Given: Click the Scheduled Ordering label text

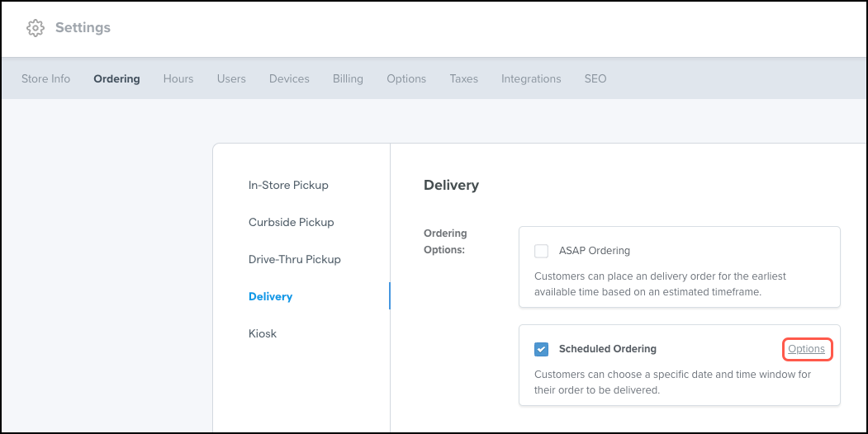Looking at the screenshot, I should point(608,349).
